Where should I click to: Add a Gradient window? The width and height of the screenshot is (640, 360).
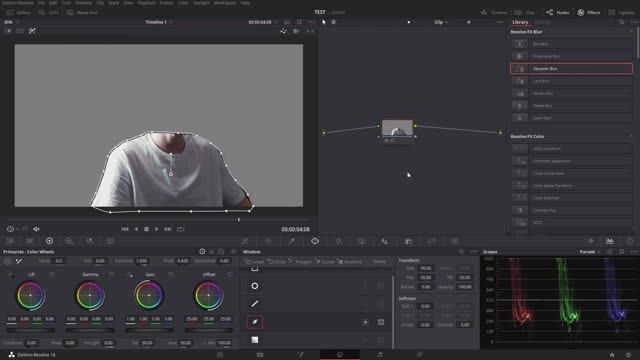pos(350,261)
